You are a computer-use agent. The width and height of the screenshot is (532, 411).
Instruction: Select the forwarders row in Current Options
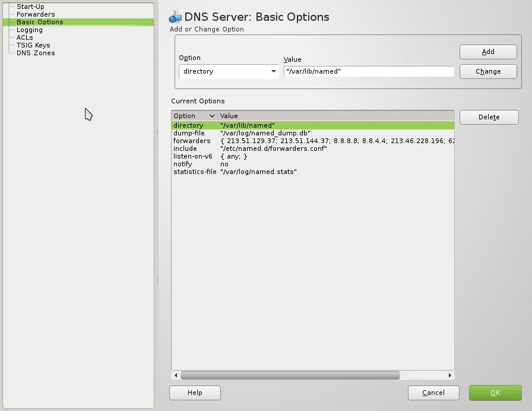pyautogui.click(x=192, y=141)
